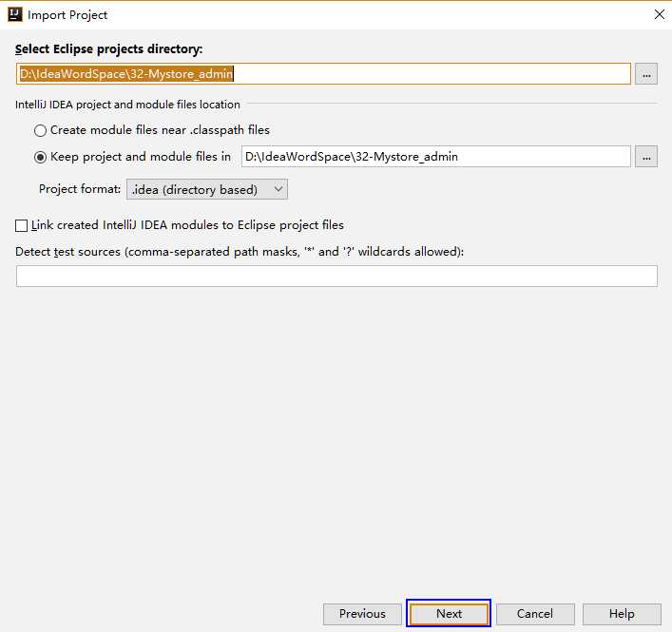Open the Project format dropdown
The height and width of the screenshot is (632, 672).
coord(207,189)
